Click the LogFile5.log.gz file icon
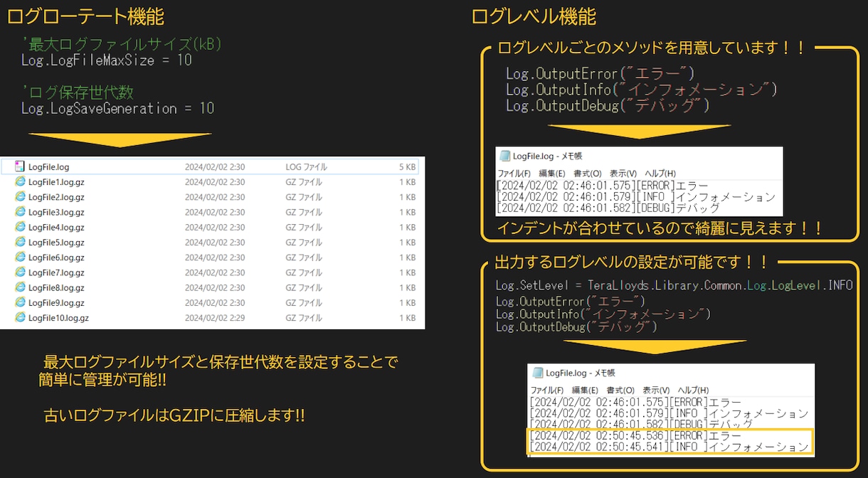This screenshot has height=478, width=868. (20, 243)
